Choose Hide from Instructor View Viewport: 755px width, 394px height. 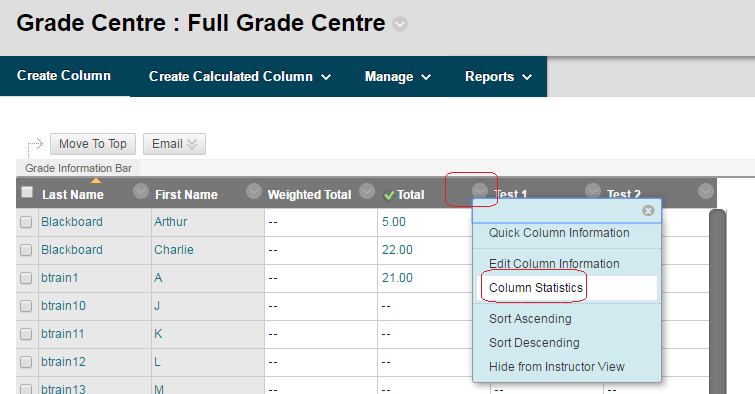tap(557, 367)
